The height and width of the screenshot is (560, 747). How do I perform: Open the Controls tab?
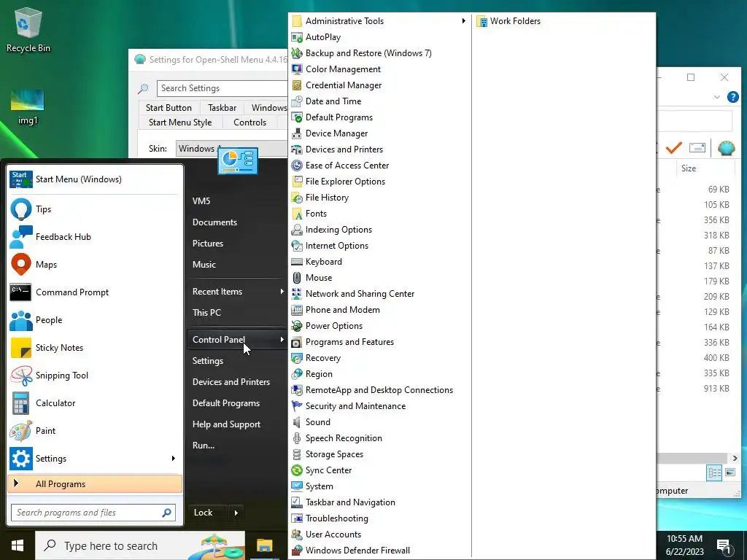(x=249, y=122)
